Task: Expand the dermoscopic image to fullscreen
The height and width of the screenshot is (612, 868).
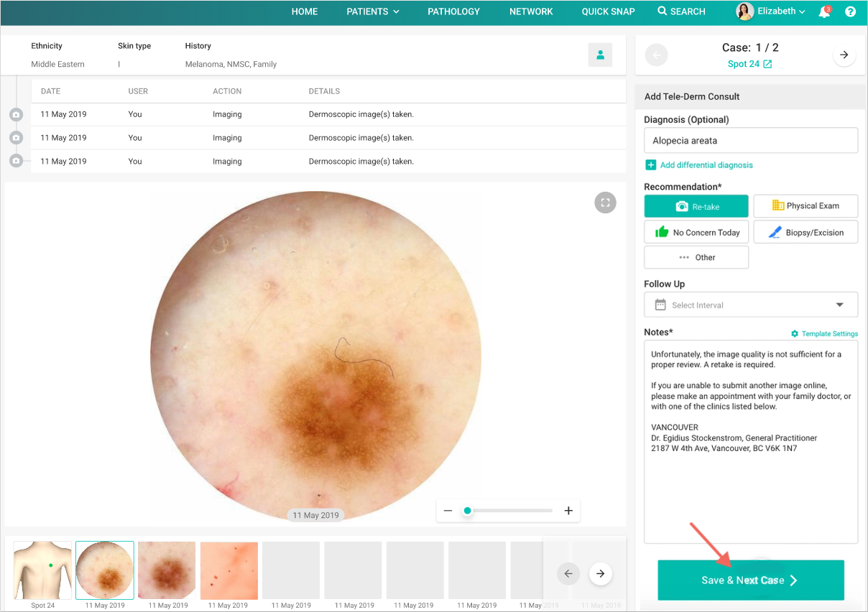Action: [x=606, y=203]
